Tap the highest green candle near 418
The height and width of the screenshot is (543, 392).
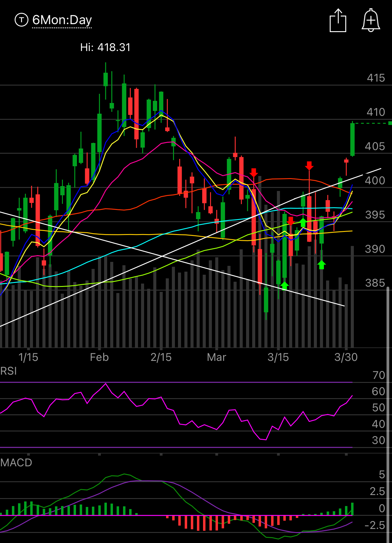tap(106, 79)
